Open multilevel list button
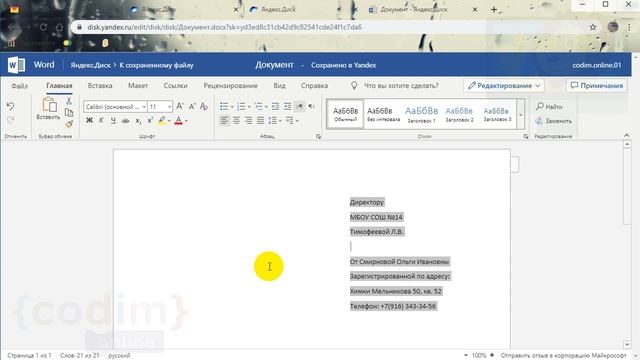This screenshot has height=360, width=640. pyautogui.click(x=258, y=107)
